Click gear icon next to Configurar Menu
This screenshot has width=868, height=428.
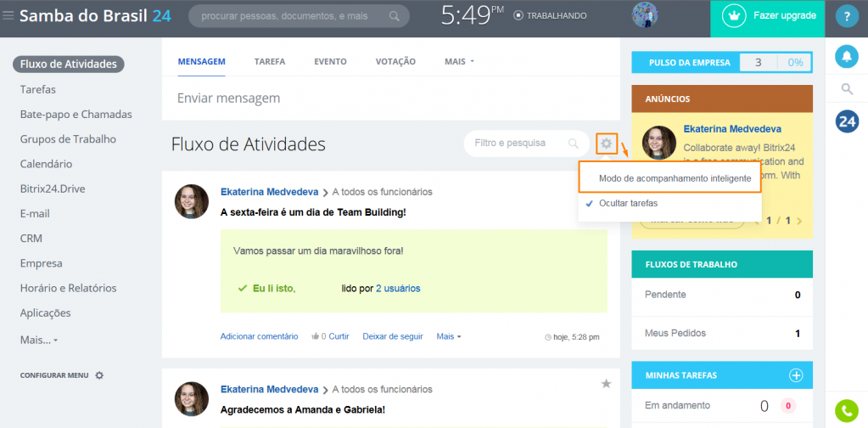(99, 374)
